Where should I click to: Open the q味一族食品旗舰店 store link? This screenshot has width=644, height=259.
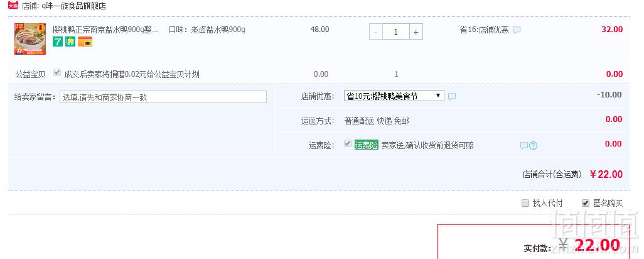point(73,6)
